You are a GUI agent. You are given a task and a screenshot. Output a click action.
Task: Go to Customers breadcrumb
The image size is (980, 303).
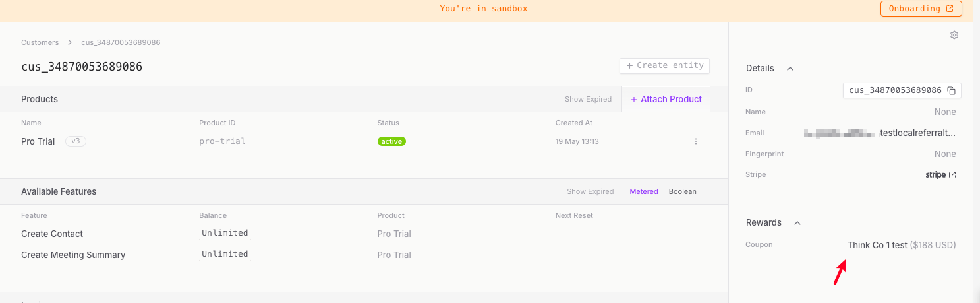coord(40,42)
